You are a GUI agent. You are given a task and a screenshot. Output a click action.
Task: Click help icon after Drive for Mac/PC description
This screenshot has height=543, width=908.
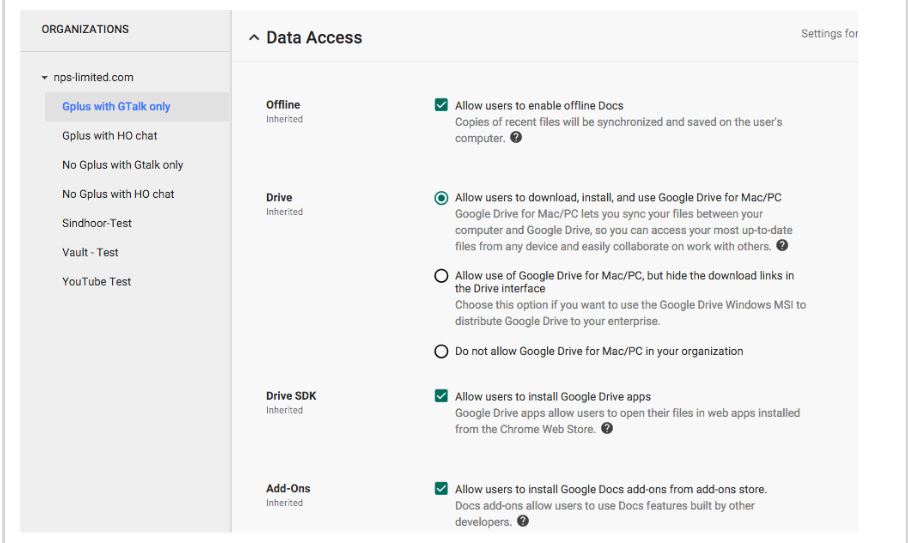click(782, 245)
